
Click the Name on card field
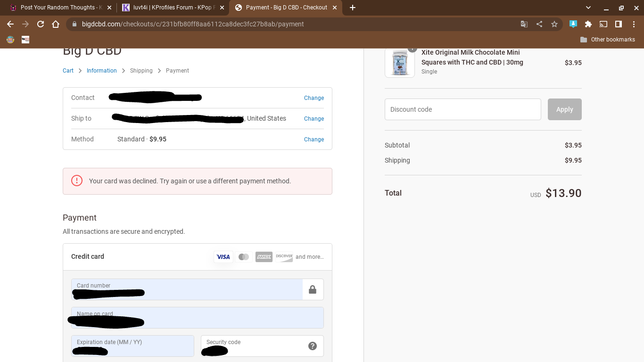[198, 318]
